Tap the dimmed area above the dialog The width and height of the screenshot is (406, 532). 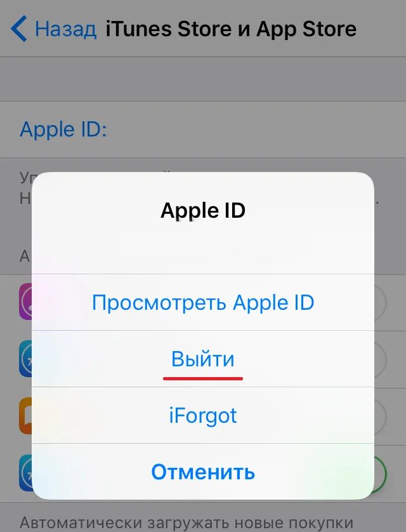[x=203, y=79]
